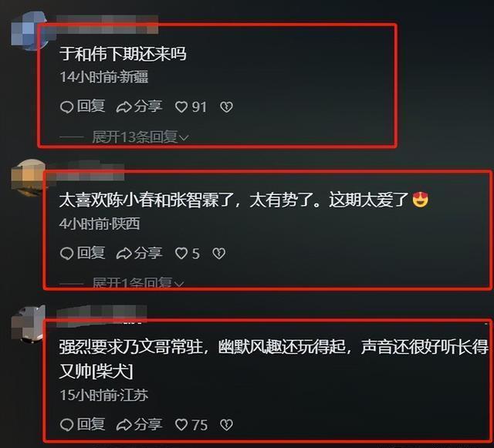The height and width of the screenshot is (448, 494).
Task: Open the second commenter's avatar
Action: pyautogui.click(x=29, y=178)
